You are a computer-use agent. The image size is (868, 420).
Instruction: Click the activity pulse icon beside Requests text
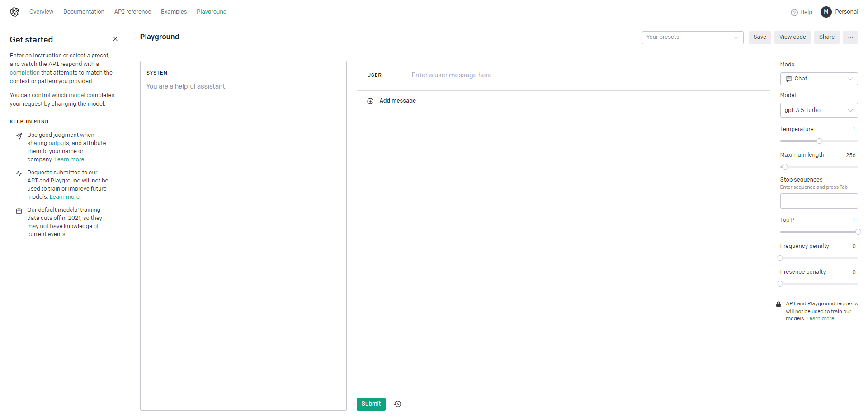(x=19, y=173)
